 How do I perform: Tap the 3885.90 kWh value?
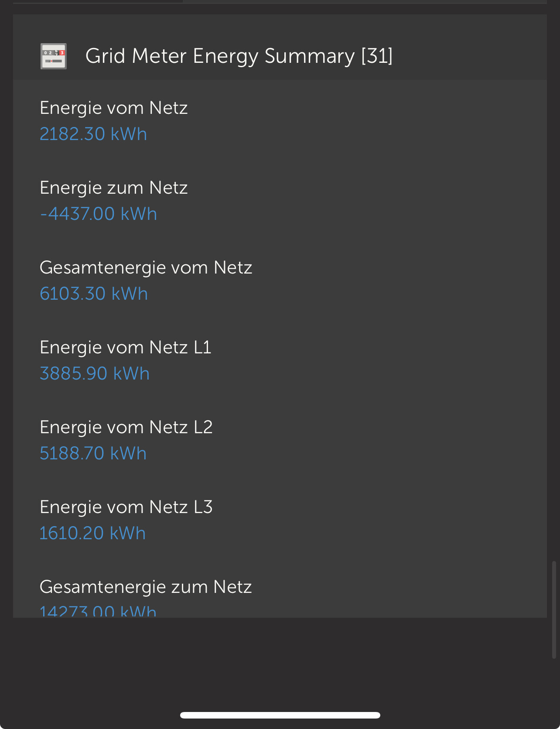95,373
